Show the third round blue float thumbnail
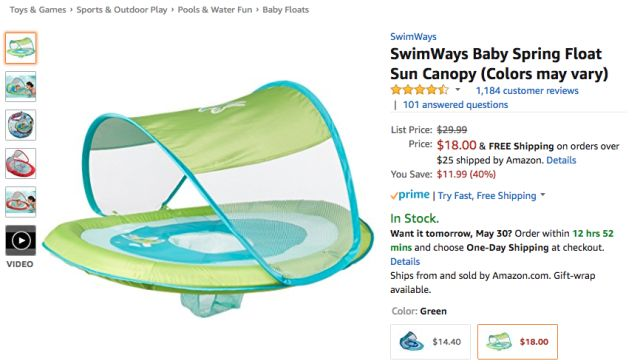640x364 pixels. [x=20, y=125]
